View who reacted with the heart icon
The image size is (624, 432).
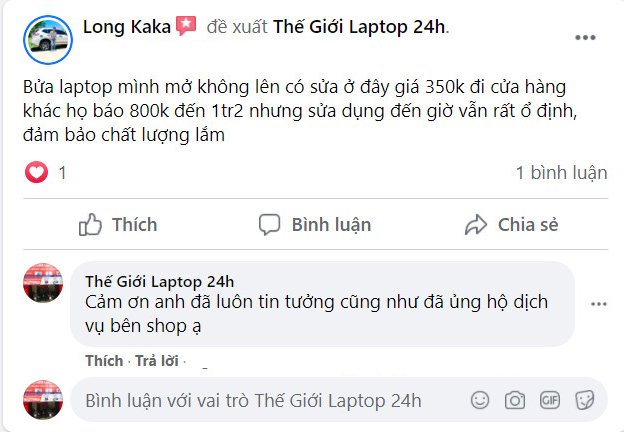(36, 172)
